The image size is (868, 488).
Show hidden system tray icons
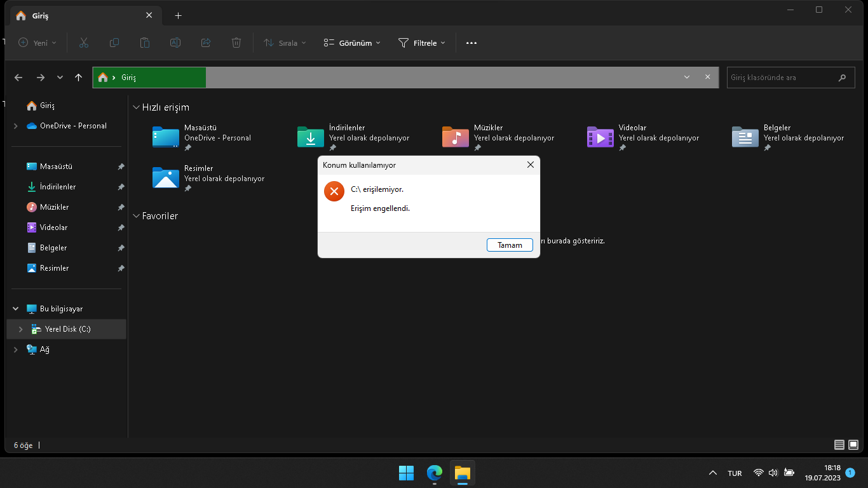[713, 473]
